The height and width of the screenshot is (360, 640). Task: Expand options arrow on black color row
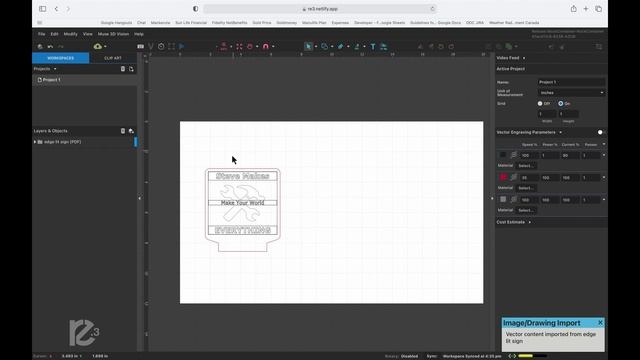click(604, 155)
